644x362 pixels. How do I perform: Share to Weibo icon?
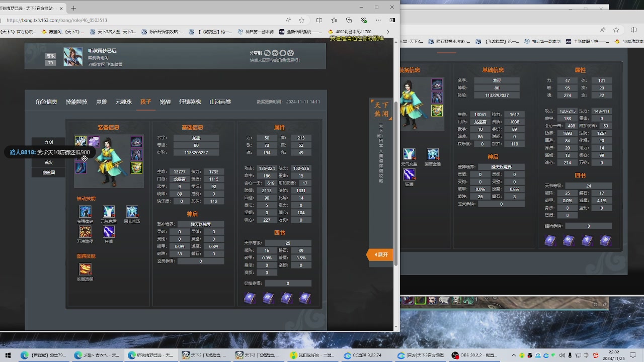(x=275, y=53)
